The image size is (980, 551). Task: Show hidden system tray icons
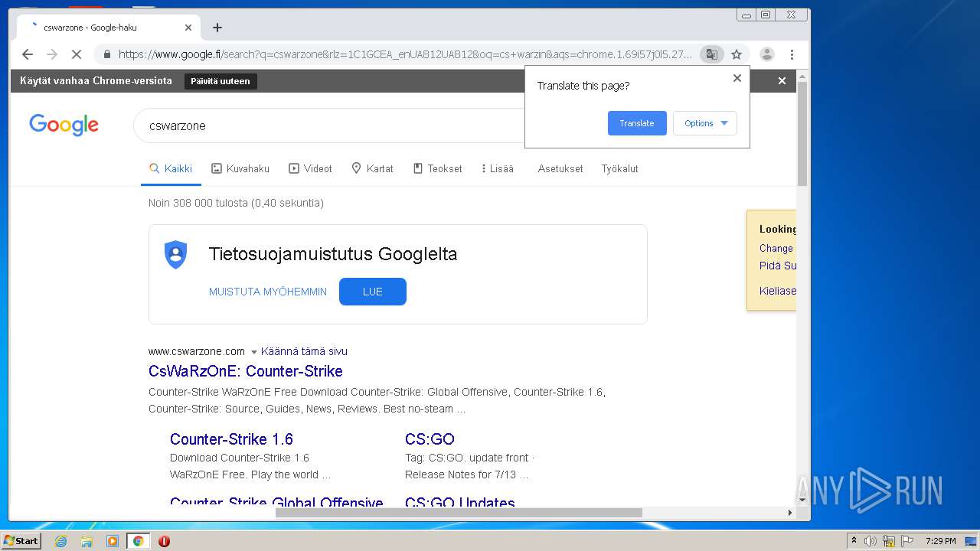pyautogui.click(x=854, y=541)
